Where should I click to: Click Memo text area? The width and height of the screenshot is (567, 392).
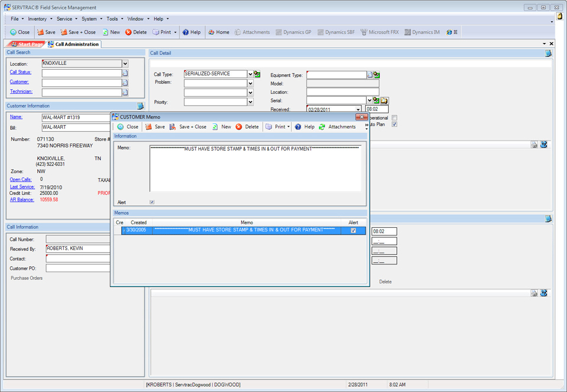[x=255, y=168]
